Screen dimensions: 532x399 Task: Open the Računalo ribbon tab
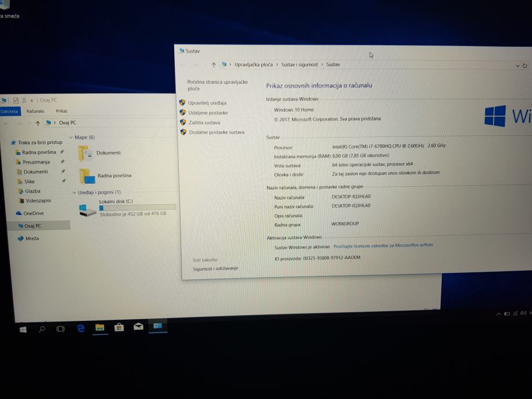[35, 111]
